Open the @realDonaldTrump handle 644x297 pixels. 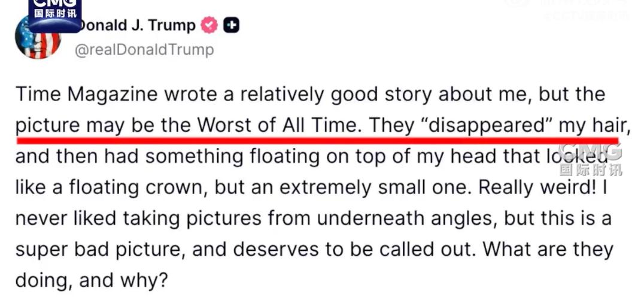(x=144, y=50)
